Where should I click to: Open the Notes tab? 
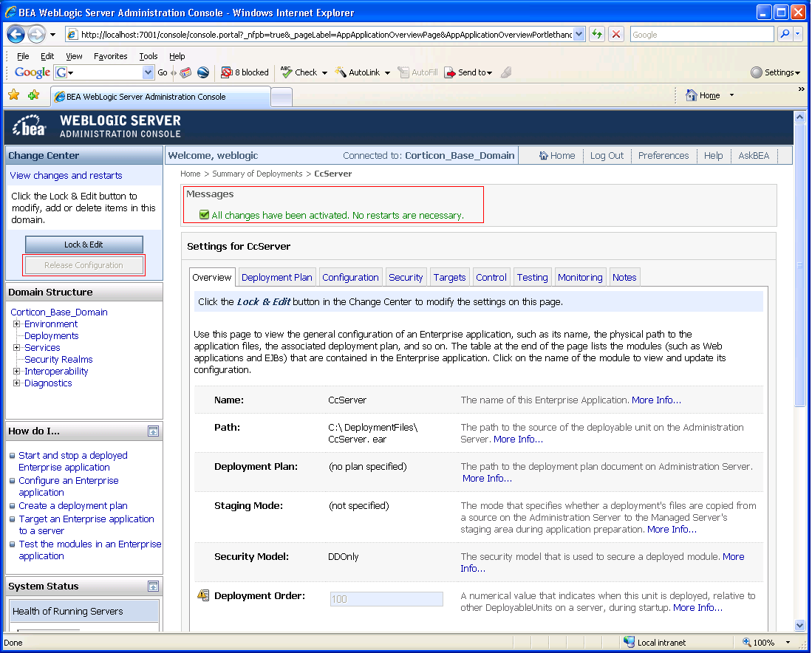[x=624, y=277]
